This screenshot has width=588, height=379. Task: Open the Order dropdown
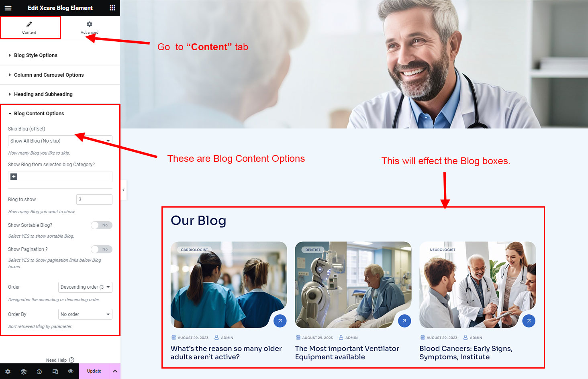point(85,287)
